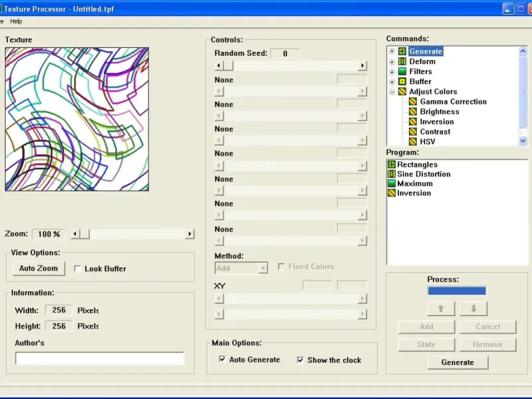Screen dimensions: 532x399
Task: Select Inversion in the Program list
Action: click(414, 193)
